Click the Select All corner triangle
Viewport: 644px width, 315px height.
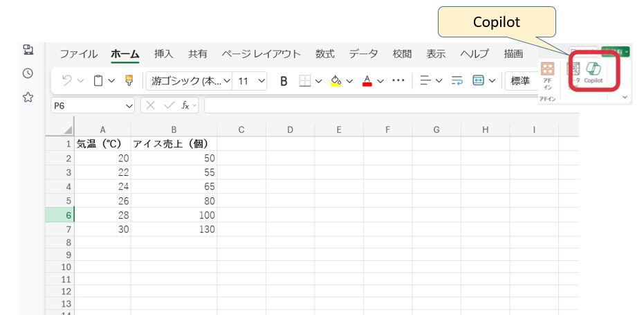coord(68,129)
